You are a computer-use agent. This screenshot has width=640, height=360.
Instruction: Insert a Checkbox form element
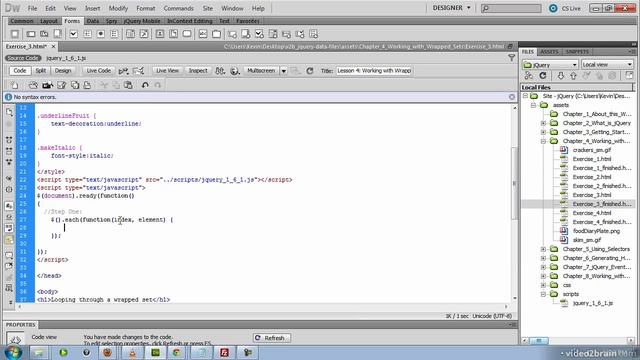[x=73, y=34]
